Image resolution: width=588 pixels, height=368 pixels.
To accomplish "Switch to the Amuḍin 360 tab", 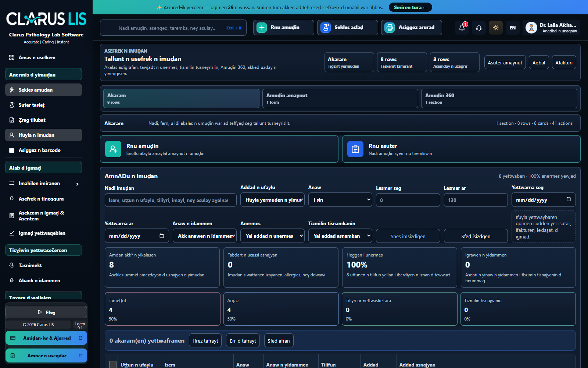I will tap(499, 98).
